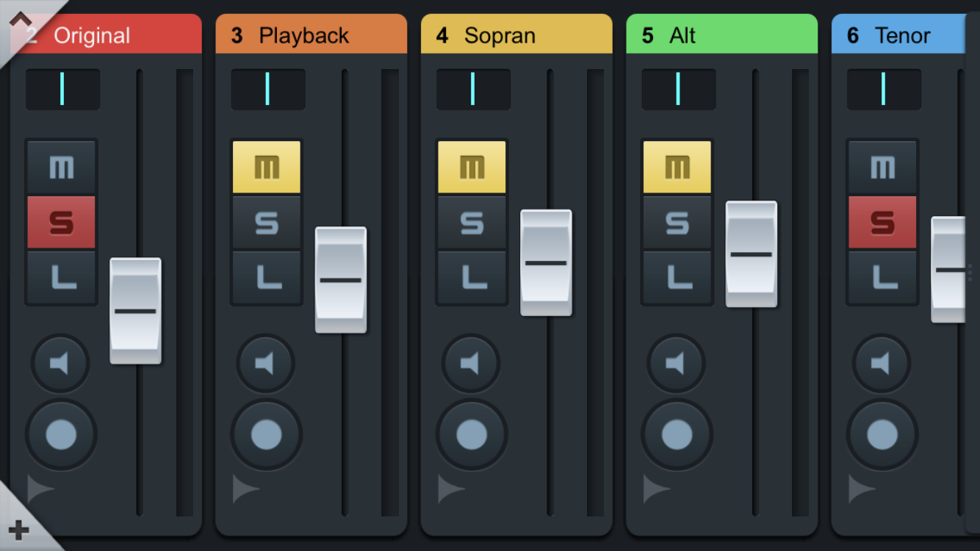The image size is (980, 551).
Task: Solo the Playback track
Action: click(x=267, y=222)
